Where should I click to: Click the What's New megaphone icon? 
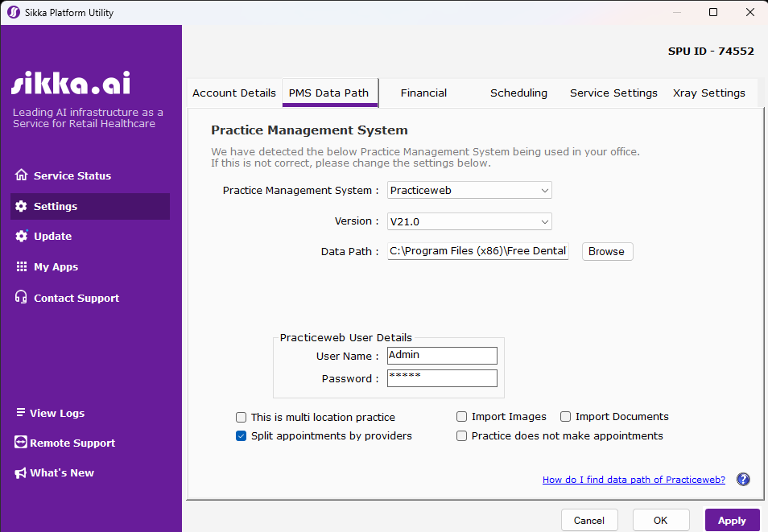(21, 472)
